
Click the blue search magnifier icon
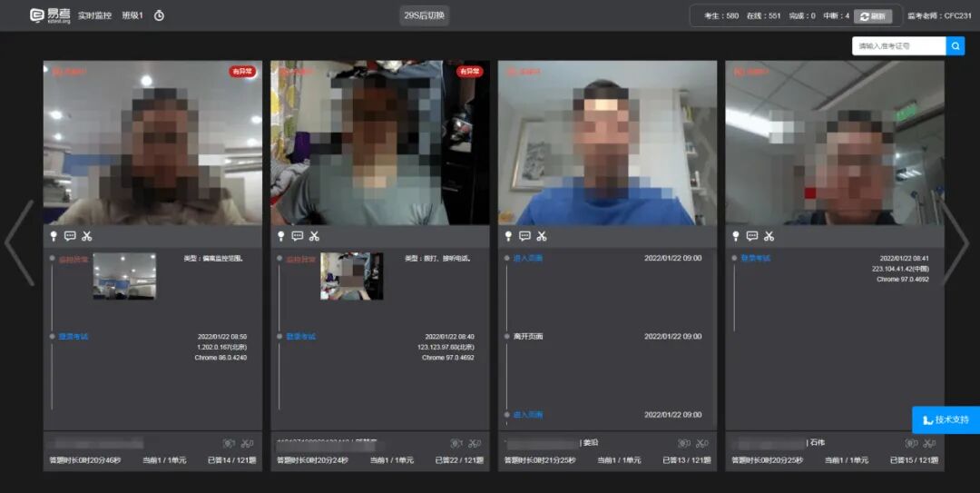tap(955, 45)
